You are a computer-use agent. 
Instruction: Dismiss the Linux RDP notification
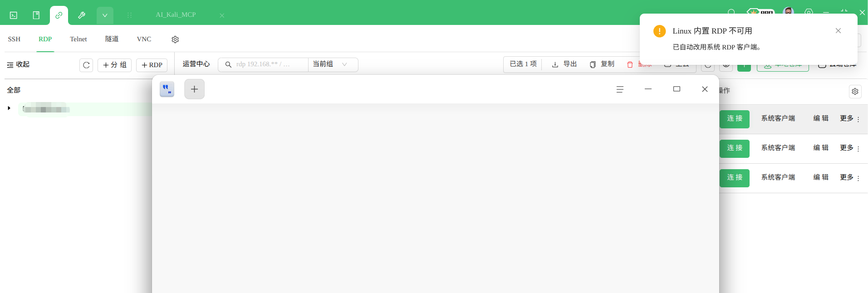click(x=838, y=31)
